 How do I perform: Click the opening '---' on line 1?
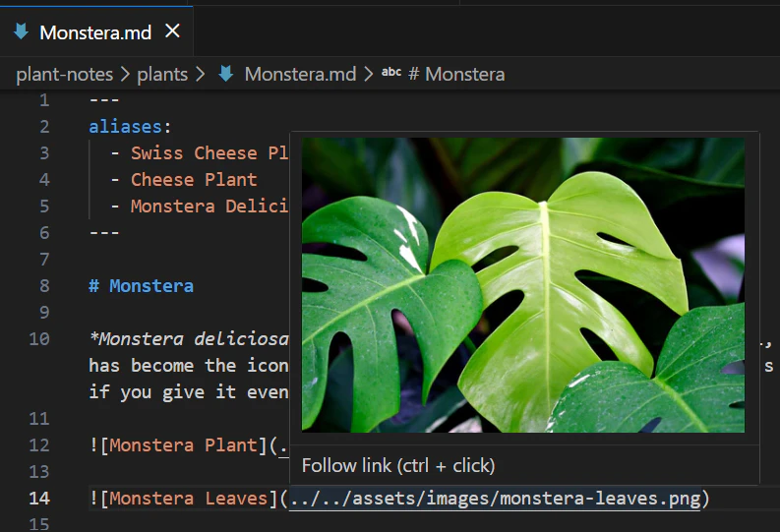(x=104, y=100)
